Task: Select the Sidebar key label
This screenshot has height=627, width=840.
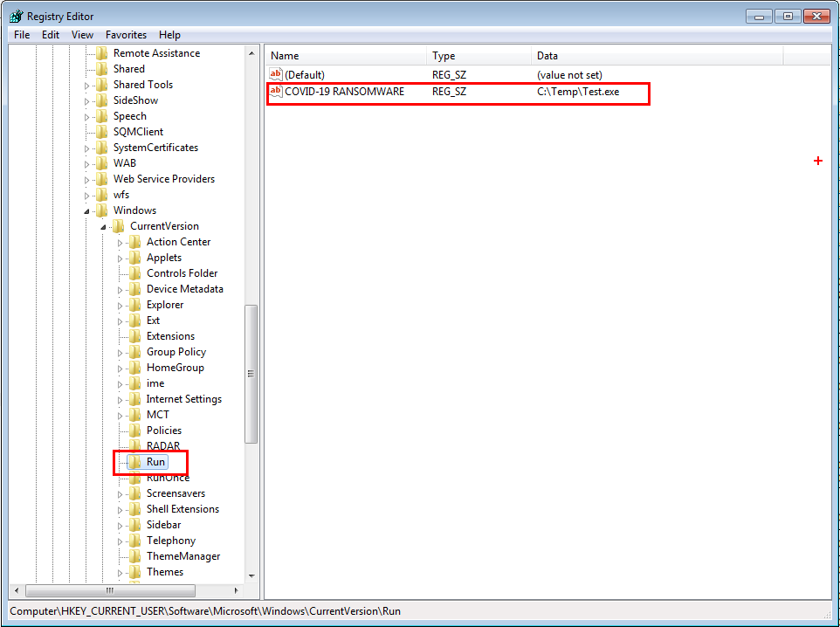Action: coord(163,525)
